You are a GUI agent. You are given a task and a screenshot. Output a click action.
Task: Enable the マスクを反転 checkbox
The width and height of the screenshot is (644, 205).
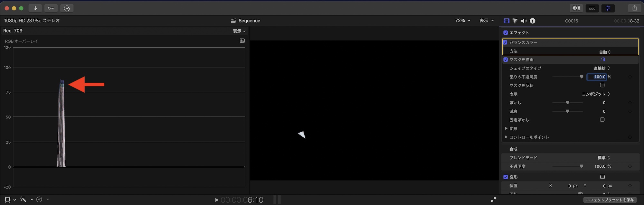[x=602, y=85]
